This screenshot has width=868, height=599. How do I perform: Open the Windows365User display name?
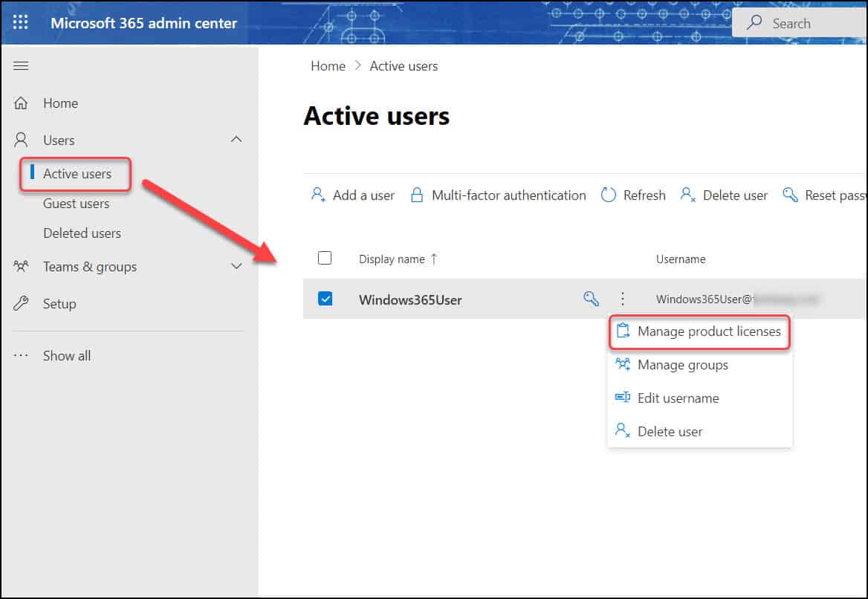(x=410, y=299)
